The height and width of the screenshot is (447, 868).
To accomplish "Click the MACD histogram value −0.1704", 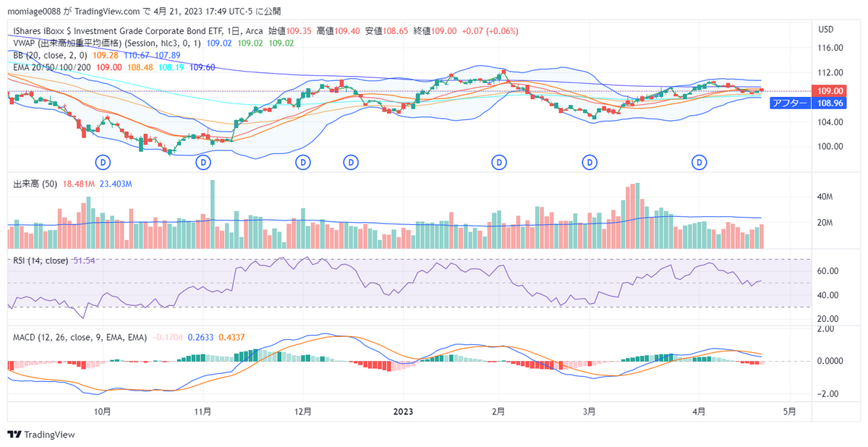I will pyautogui.click(x=167, y=337).
